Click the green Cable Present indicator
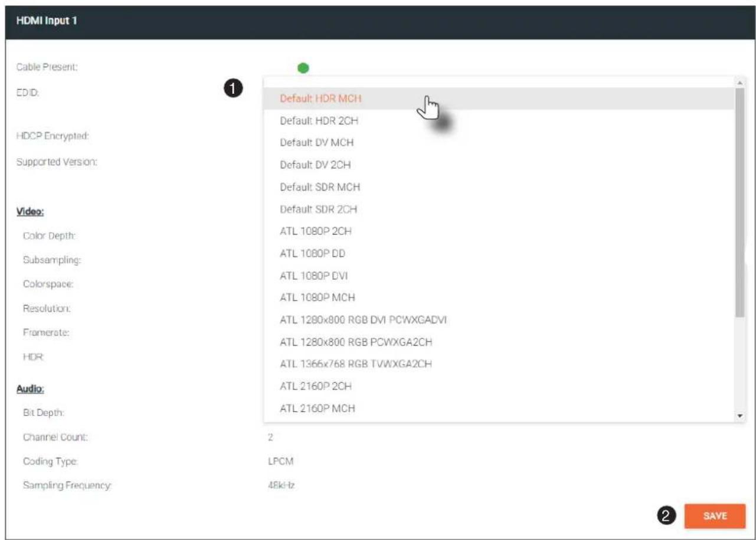This screenshot has width=756, height=540. pos(303,68)
